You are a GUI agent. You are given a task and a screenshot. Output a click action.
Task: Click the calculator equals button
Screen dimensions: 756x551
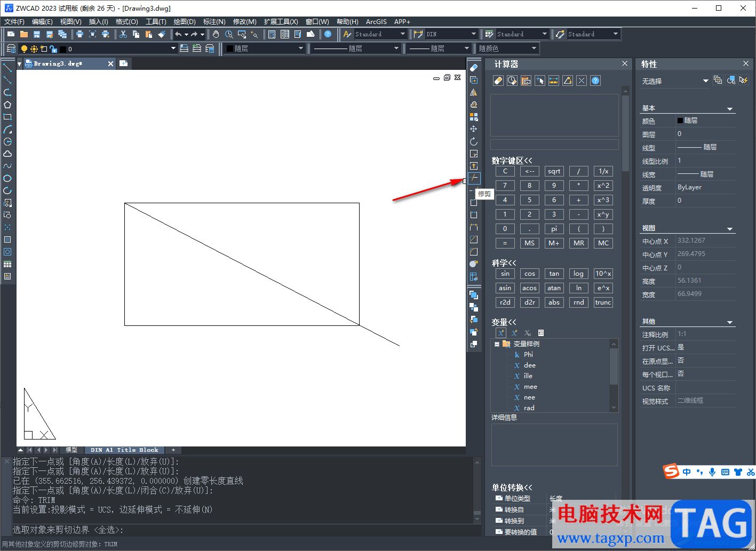[505, 243]
